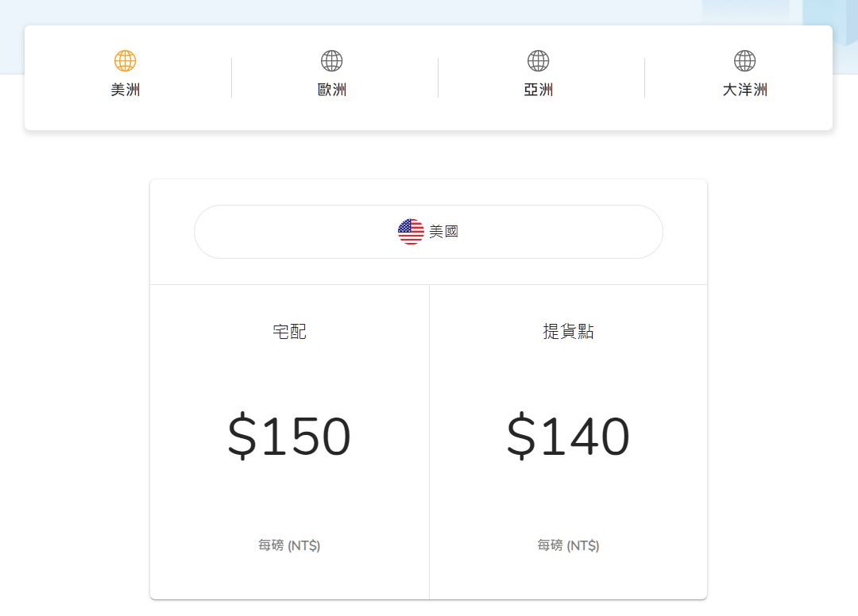The width and height of the screenshot is (858, 616).
Task: Click the 提貨點 heading
Action: (x=568, y=332)
